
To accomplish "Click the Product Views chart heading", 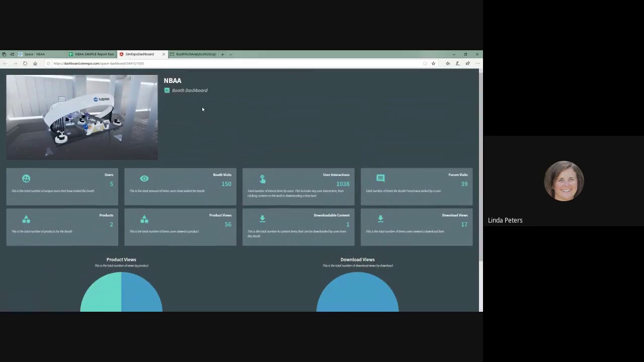I will click(121, 259).
